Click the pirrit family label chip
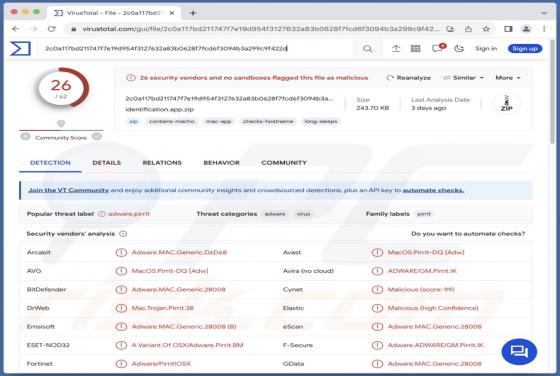This screenshot has height=376, width=560. [424, 214]
